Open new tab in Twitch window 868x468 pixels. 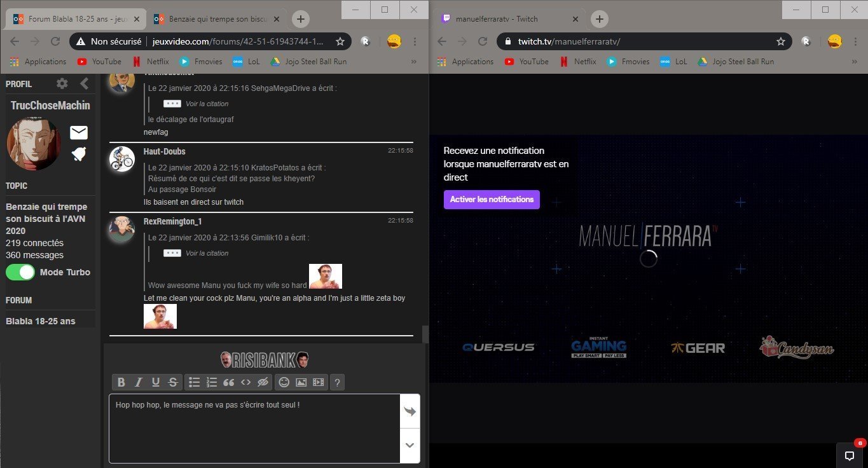[x=599, y=19]
